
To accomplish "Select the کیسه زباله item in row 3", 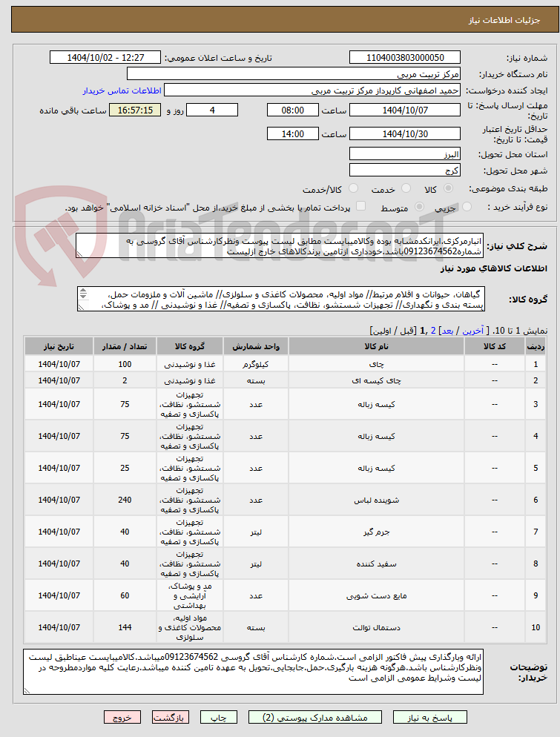I will click(376, 404).
